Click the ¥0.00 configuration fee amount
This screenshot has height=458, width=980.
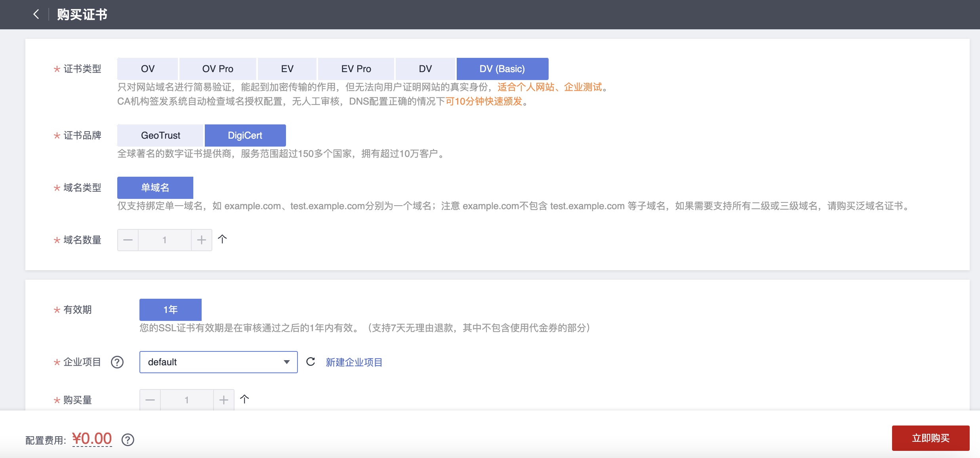pos(92,438)
